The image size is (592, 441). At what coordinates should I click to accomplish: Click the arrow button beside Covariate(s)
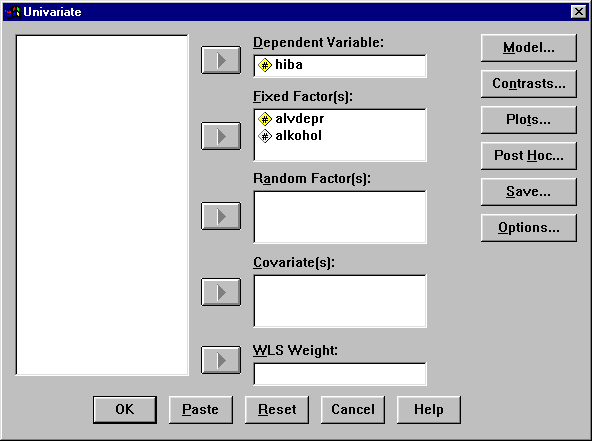(x=221, y=292)
